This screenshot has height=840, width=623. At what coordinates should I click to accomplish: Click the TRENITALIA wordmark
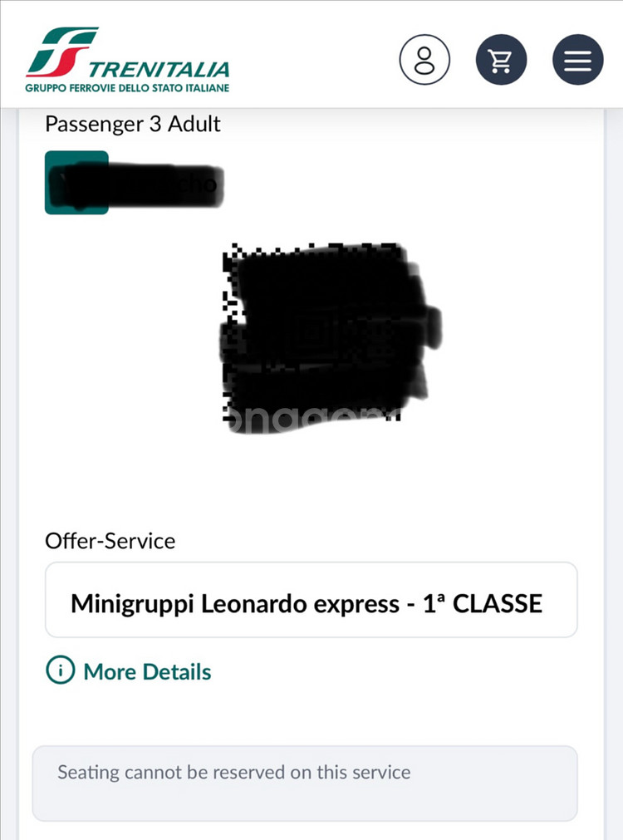point(159,69)
